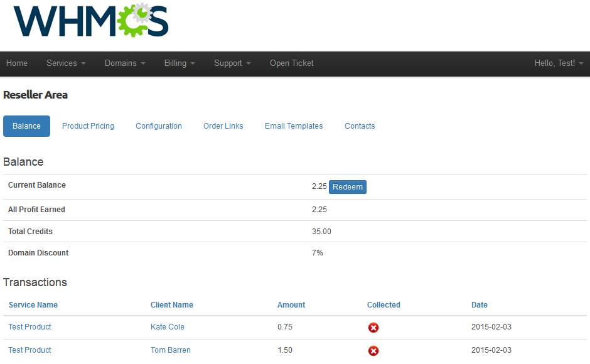Screen dimensions: 590x364
Task: Open the Email Templates tab
Action: 294,126
